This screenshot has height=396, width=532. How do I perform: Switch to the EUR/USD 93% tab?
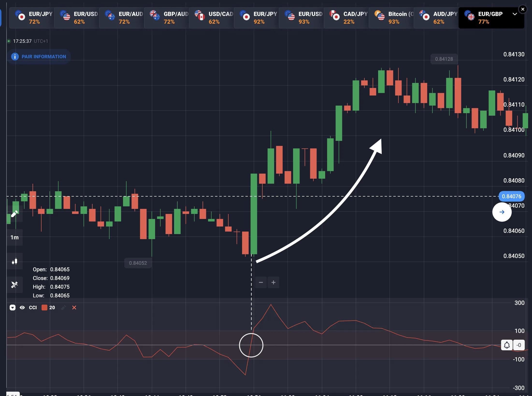pos(301,18)
